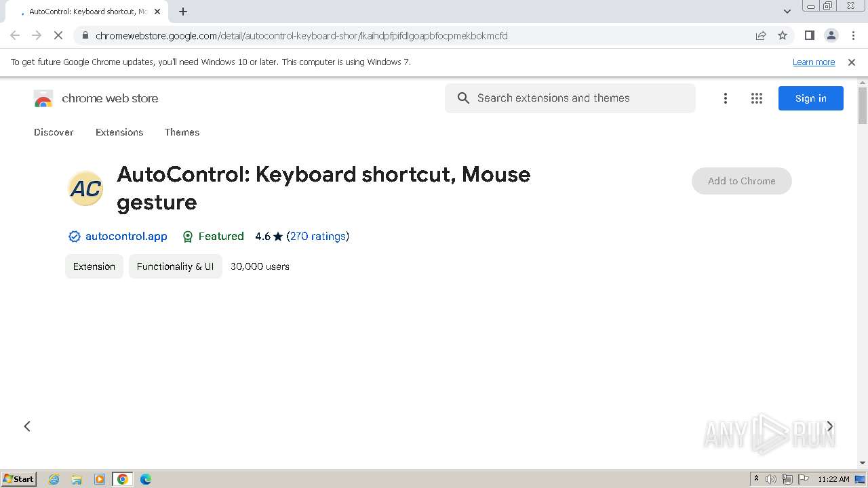
Task: Expand the tab search dropdown
Action: [787, 12]
